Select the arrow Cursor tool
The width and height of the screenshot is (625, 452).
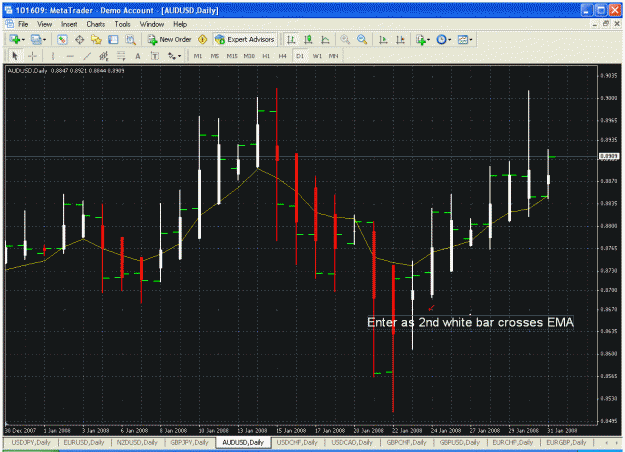(15, 56)
